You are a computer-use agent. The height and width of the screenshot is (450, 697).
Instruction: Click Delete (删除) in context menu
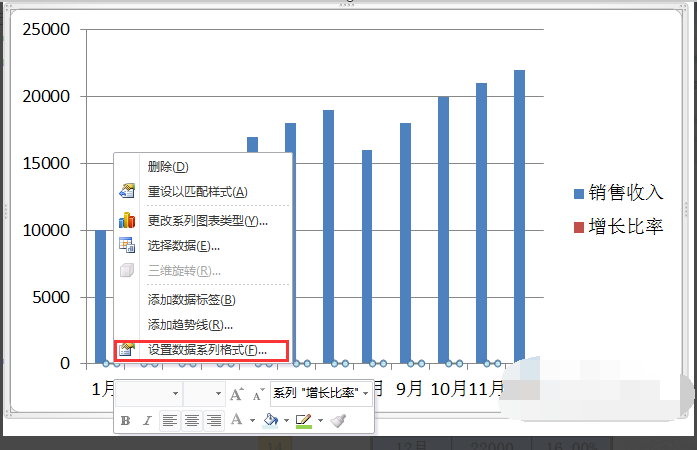click(x=168, y=167)
